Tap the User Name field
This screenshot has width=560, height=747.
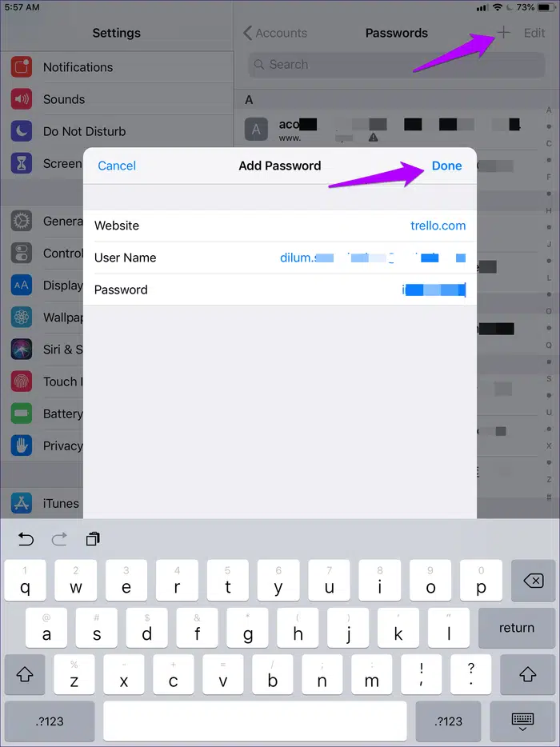coord(280,258)
